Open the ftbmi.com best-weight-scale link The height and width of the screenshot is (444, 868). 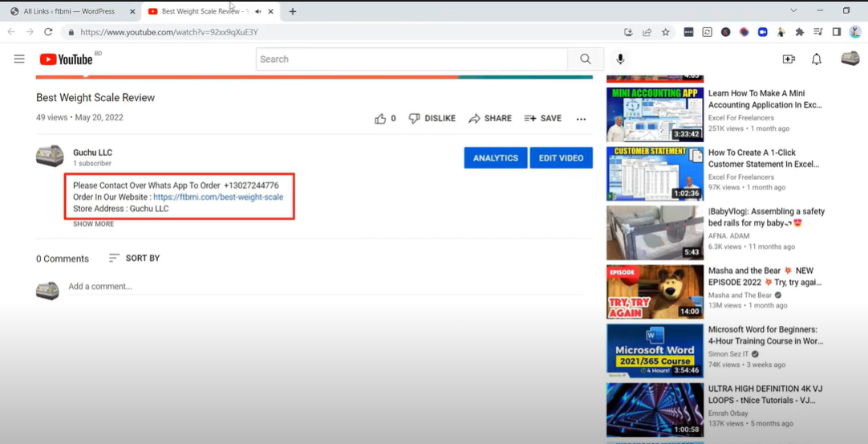218,197
